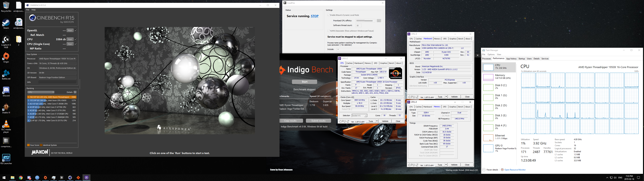
Task: Open the Z folder on the desktop
Action: coord(19,41)
